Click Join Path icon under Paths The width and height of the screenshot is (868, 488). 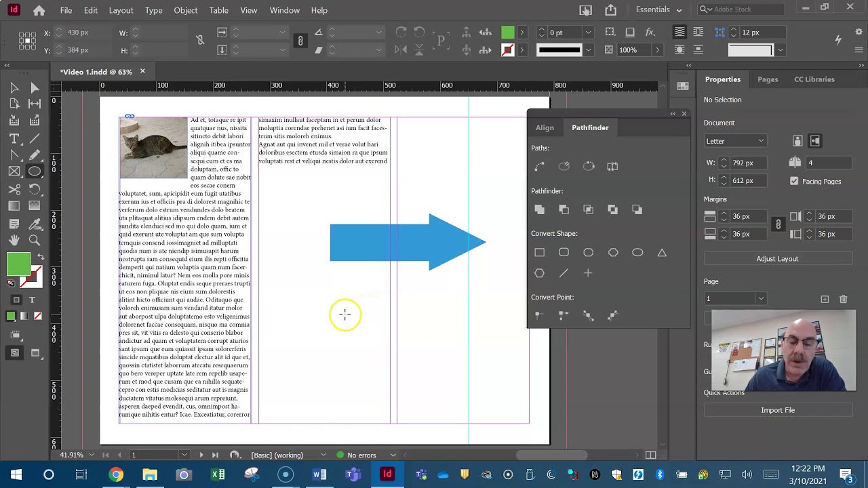[x=539, y=166]
